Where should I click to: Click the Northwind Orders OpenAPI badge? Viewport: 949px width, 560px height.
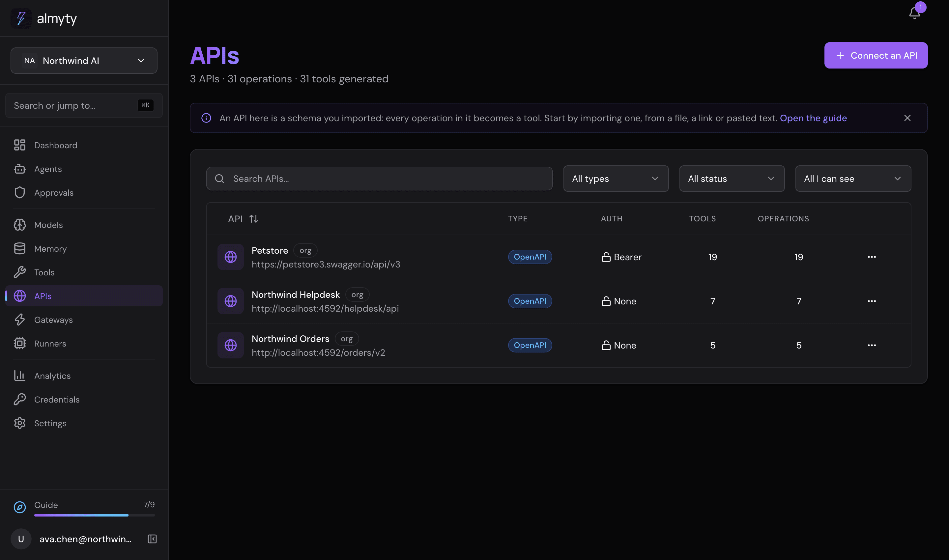(530, 345)
